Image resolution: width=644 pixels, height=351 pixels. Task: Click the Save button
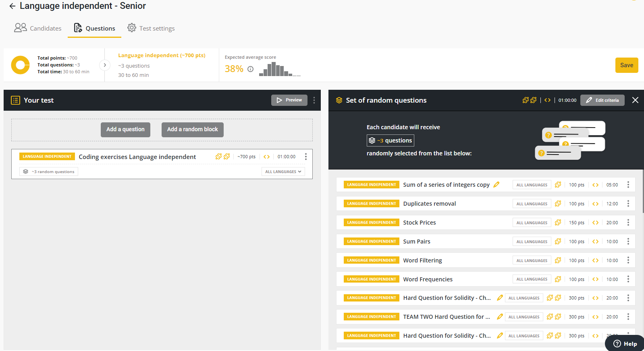[626, 65]
